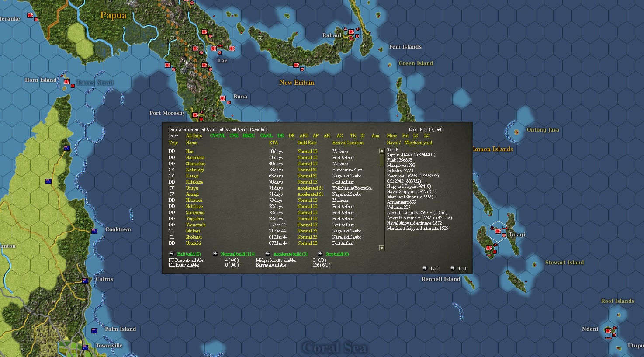
Task: Sort the ship list by ETA
Action: (273, 143)
